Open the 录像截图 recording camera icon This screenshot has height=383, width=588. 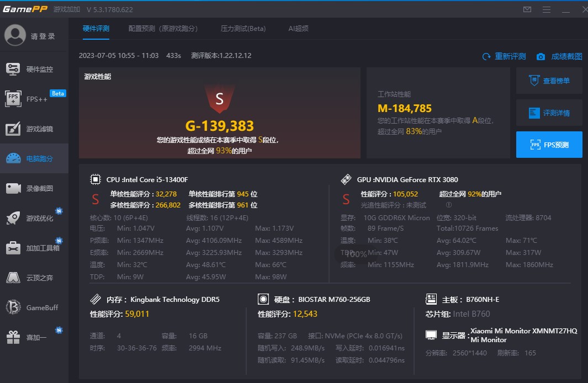point(13,189)
